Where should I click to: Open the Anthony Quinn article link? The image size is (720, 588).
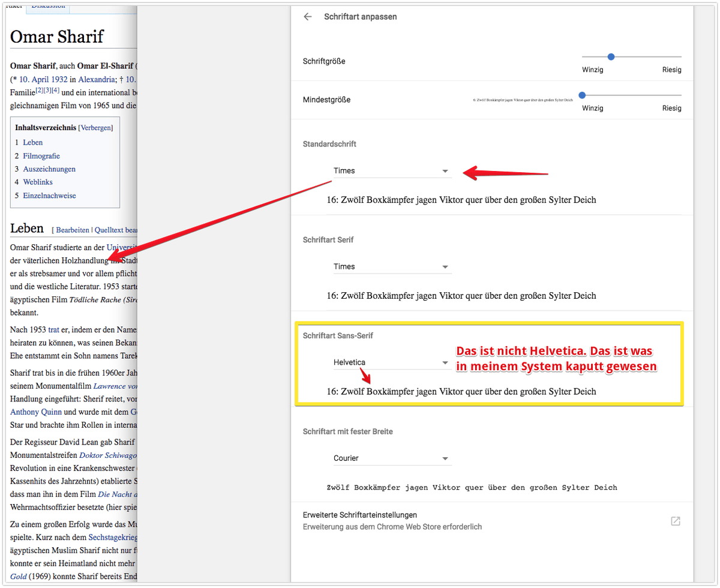(x=36, y=412)
